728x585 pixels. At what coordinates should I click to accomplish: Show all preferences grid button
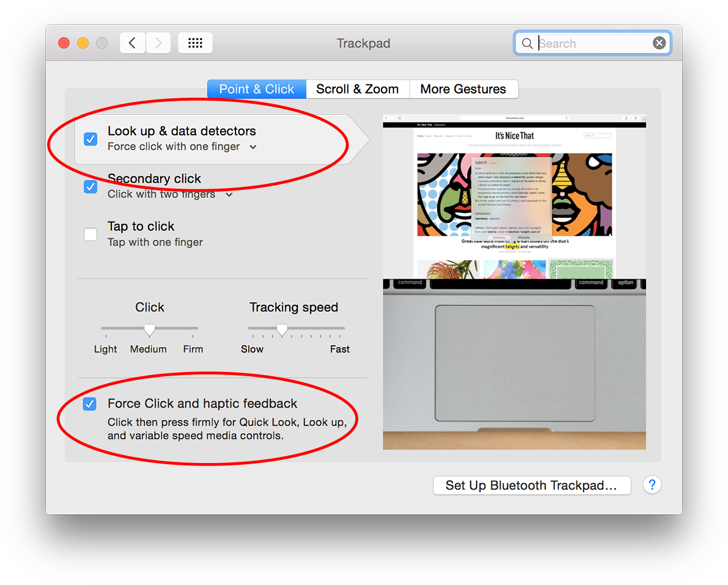pyautogui.click(x=195, y=43)
